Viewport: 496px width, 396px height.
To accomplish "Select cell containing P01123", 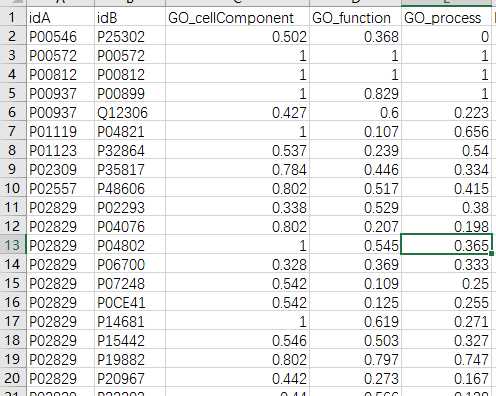I will [x=60, y=150].
